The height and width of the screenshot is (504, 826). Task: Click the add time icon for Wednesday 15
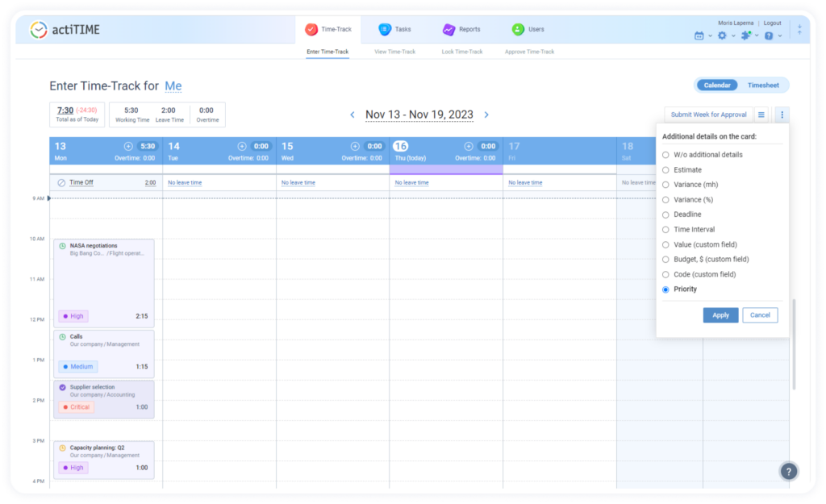(355, 146)
